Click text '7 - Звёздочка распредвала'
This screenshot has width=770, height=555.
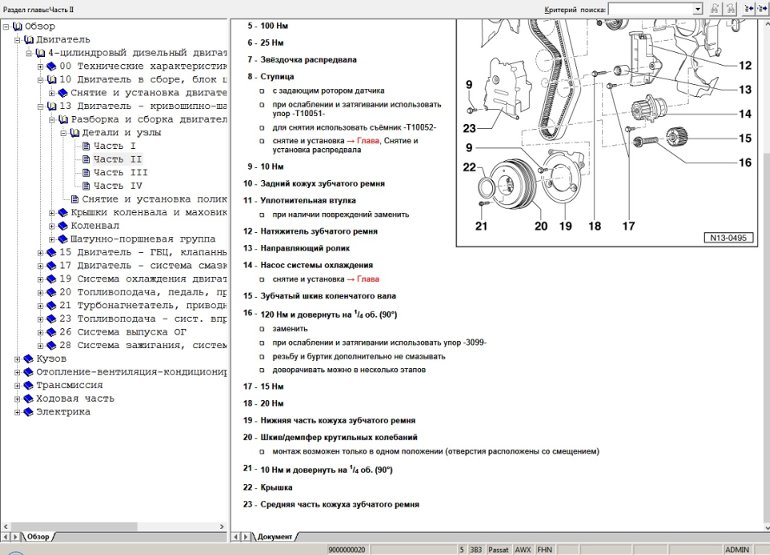coord(302,59)
